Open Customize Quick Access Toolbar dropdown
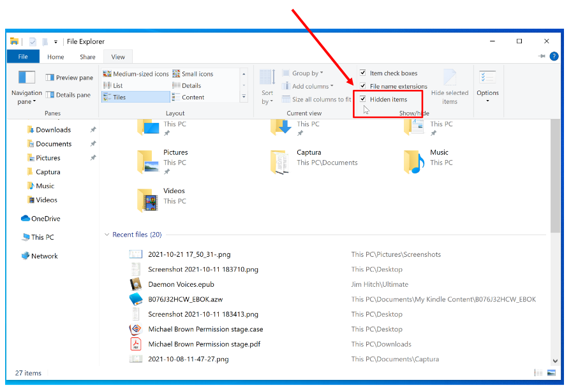The width and height of the screenshot is (571, 392). (56, 42)
